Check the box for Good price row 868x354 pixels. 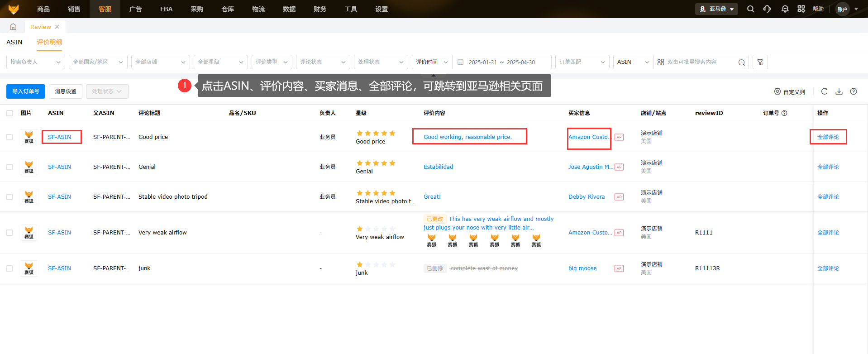pyautogui.click(x=10, y=137)
